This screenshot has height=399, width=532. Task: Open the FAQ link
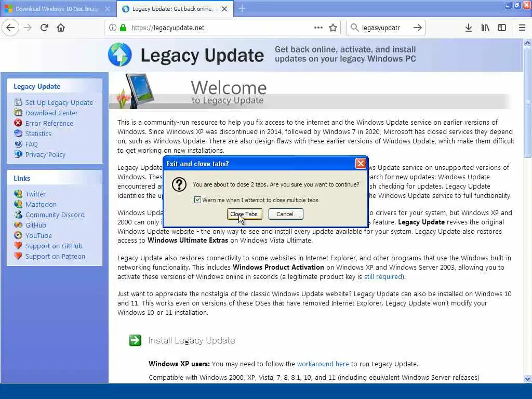pyautogui.click(x=31, y=144)
